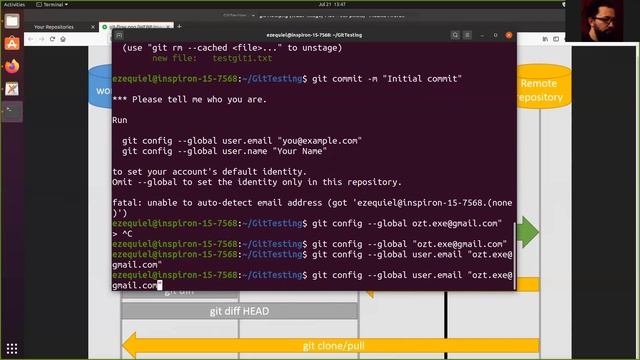Open new tab button in terminal header
640x360 pixels.
[x=119, y=36]
